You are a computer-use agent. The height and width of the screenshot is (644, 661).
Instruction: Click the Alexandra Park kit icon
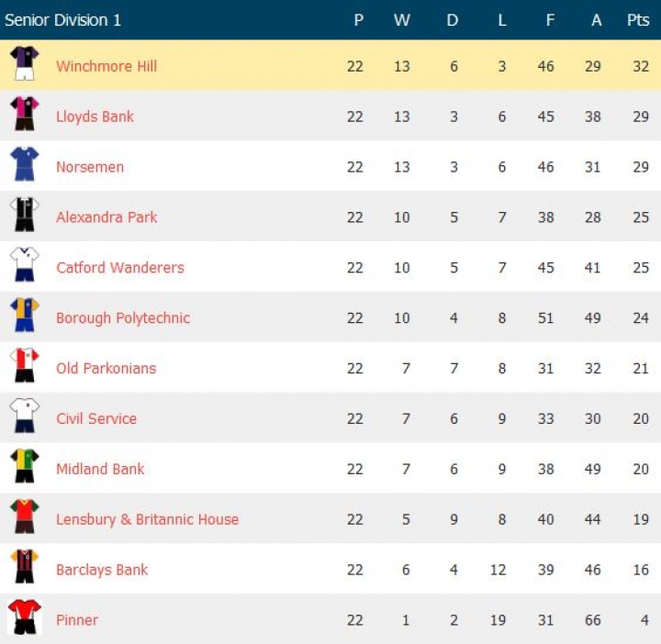(24, 216)
